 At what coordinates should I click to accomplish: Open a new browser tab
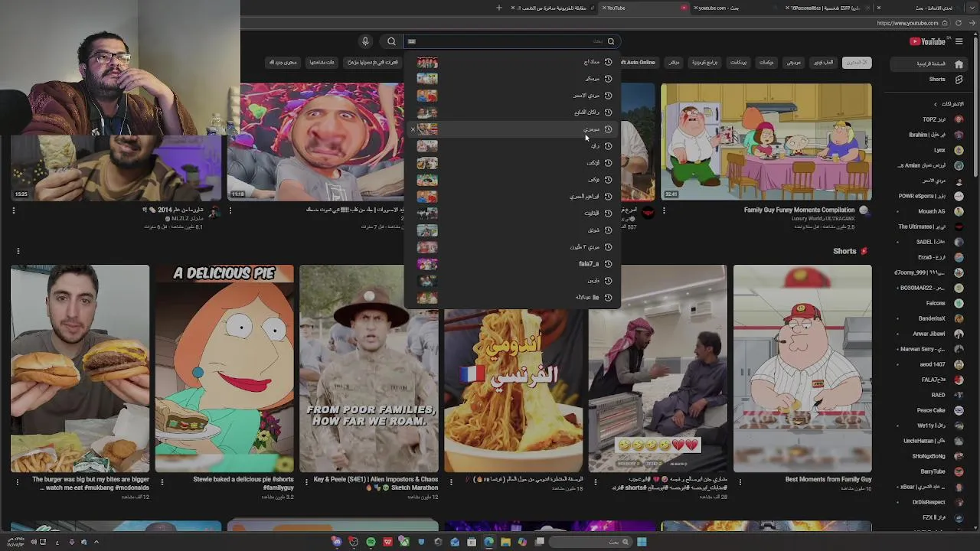coord(499,8)
